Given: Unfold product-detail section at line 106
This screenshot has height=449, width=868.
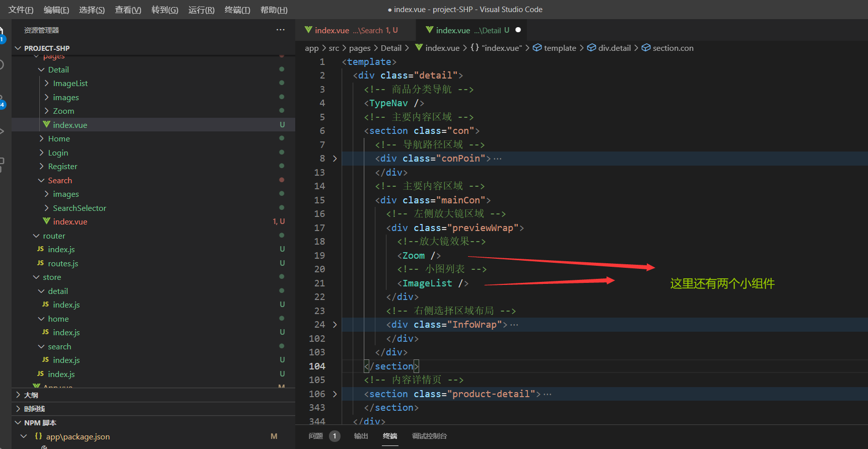Looking at the screenshot, I should point(335,394).
